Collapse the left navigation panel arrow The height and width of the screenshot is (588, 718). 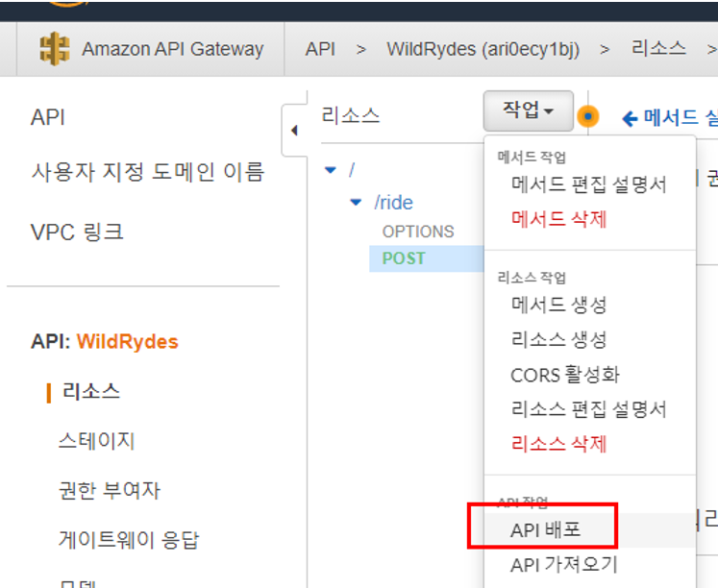pos(294,131)
